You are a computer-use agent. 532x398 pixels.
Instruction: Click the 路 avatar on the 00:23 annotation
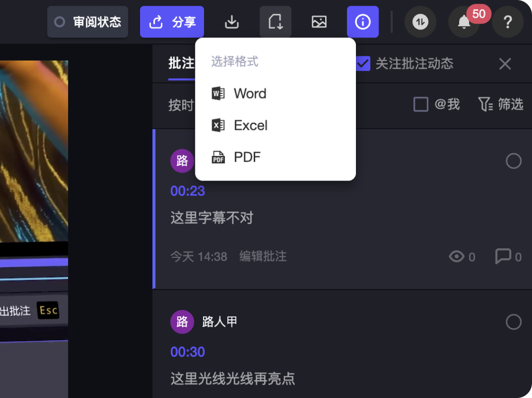(182, 161)
